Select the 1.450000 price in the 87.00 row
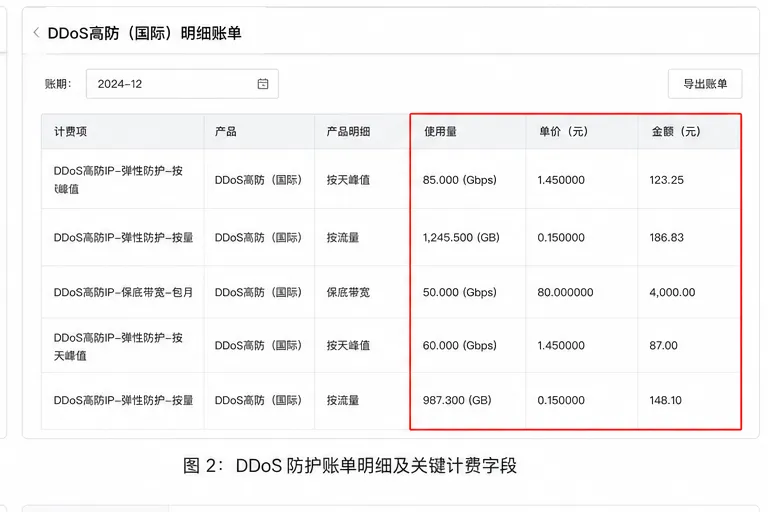The image size is (768, 512). coord(561,345)
